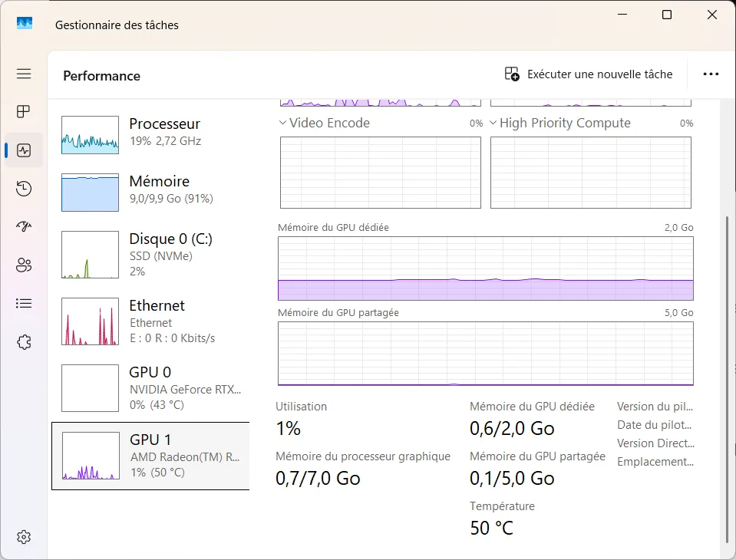The width and height of the screenshot is (736, 560).
Task: Minimize the Gestionnaire des tâches window
Action: pyautogui.click(x=622, y=15)
